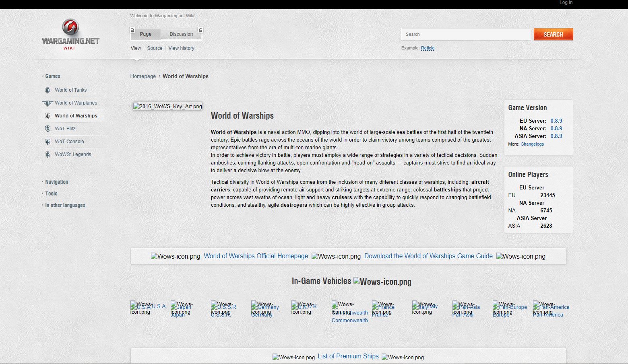Open the Italy nation link
628x364 pixels.
(x=433, y=306)
